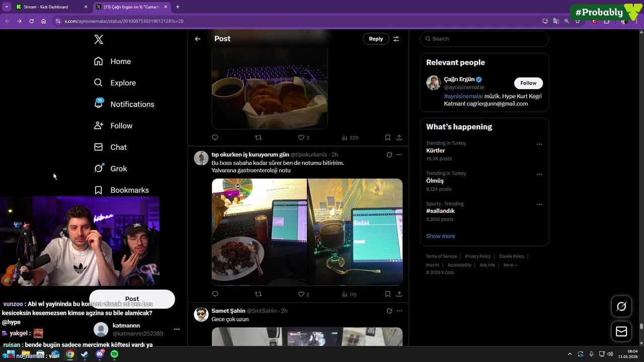Open more options for Kürtler trend

[539, 144]
